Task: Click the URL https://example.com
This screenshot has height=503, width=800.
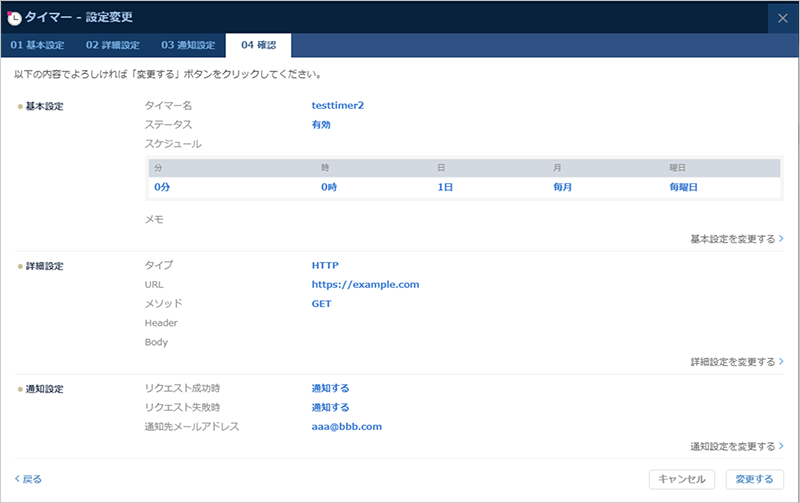Action: pos(365,285)
